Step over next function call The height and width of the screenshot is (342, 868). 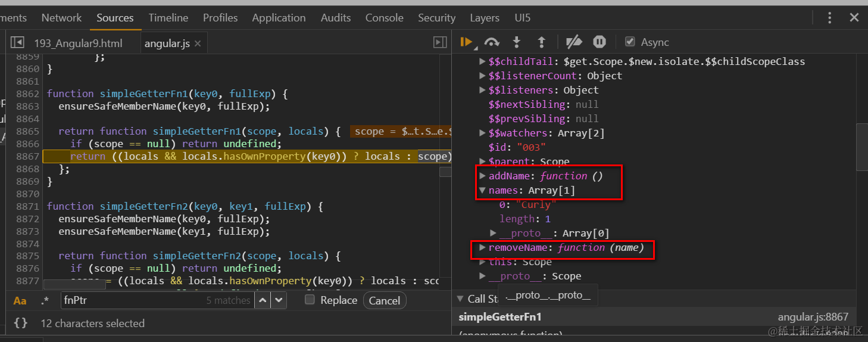coord(492,42)
